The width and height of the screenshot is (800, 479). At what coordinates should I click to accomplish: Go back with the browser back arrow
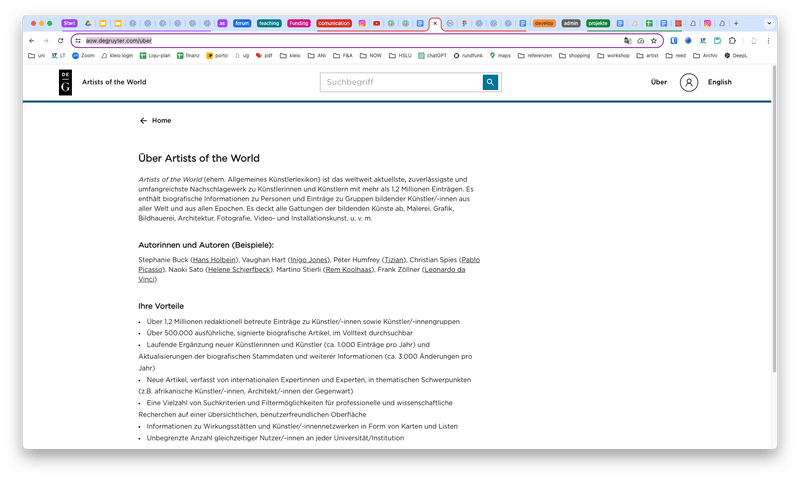pos(32,40)
